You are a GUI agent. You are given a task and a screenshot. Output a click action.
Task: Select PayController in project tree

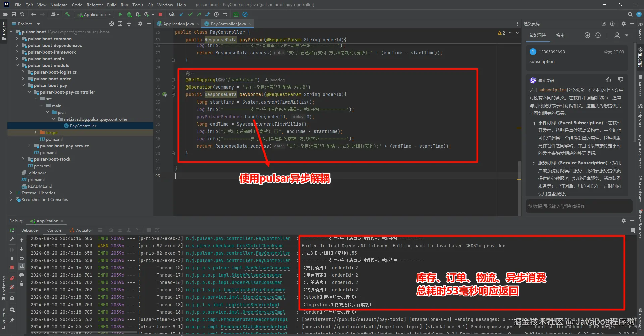pos(83,126)
